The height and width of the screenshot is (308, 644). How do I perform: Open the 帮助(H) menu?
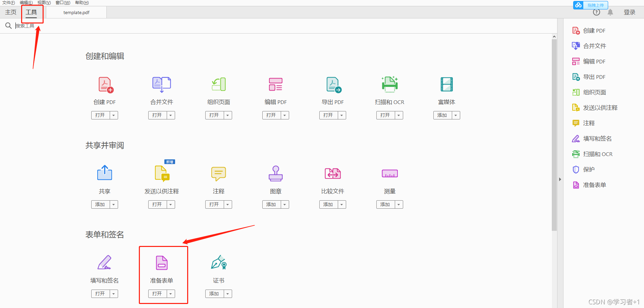[82, 3]
